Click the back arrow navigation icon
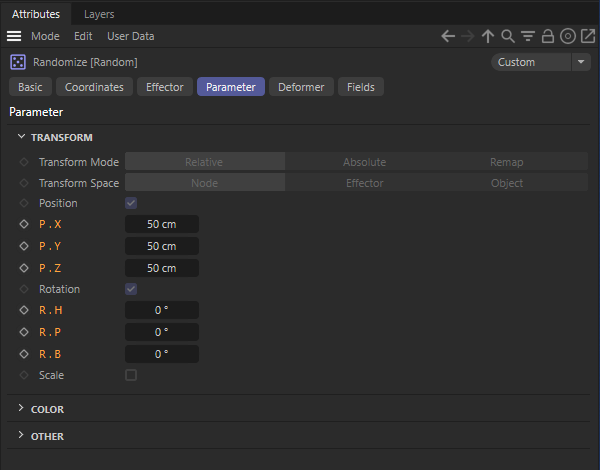Image resolution: width=600 pixels, height=470 pixels. [x=448, y=36]
